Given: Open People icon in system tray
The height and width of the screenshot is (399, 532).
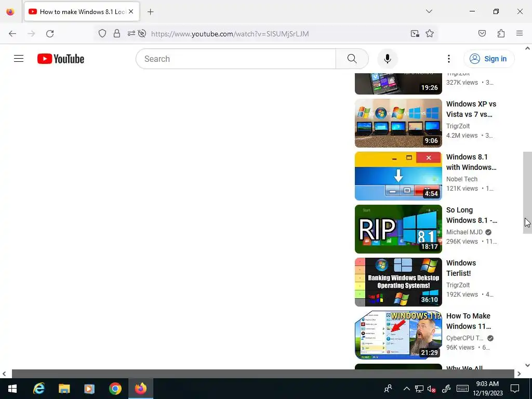Looking at the screenshot, I should point(388,389).
